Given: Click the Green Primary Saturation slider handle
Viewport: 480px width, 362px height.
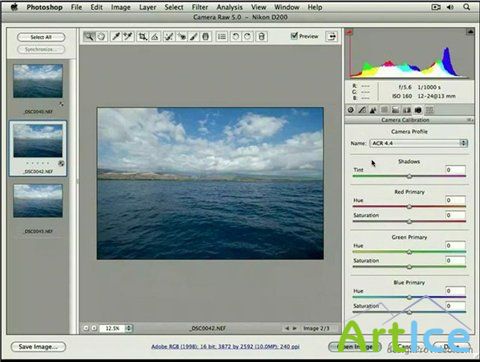Looking at the screenshot, I should tap(409, 267).
